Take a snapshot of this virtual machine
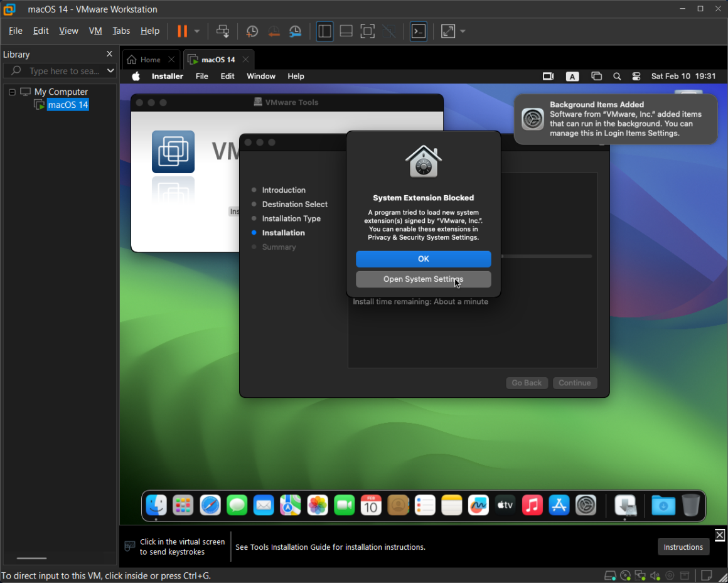Image resolution: width=728 pixels, height=583 pixels. tap(252, 31)
